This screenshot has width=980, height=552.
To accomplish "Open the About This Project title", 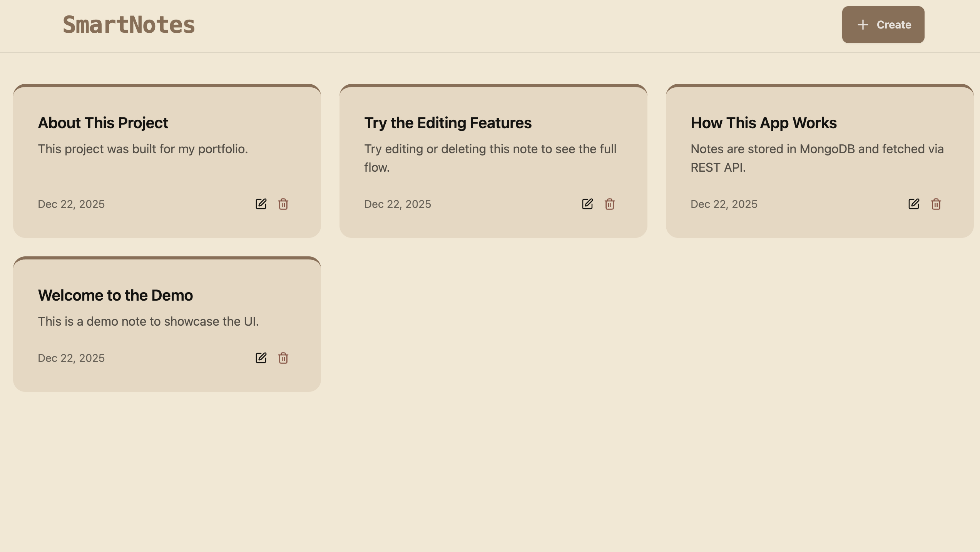I will [103, 123].
